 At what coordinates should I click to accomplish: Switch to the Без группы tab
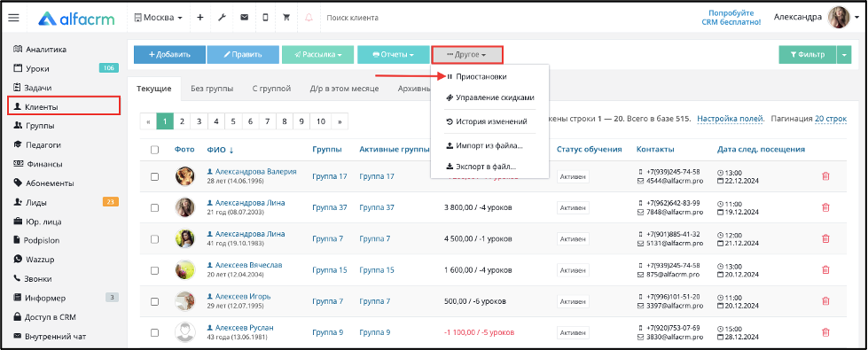pos(211,89)
